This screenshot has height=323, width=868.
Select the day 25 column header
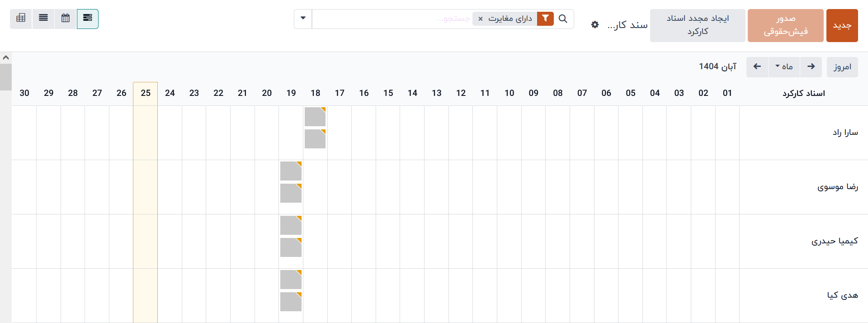pyautogui.click(x=146, y=93)
